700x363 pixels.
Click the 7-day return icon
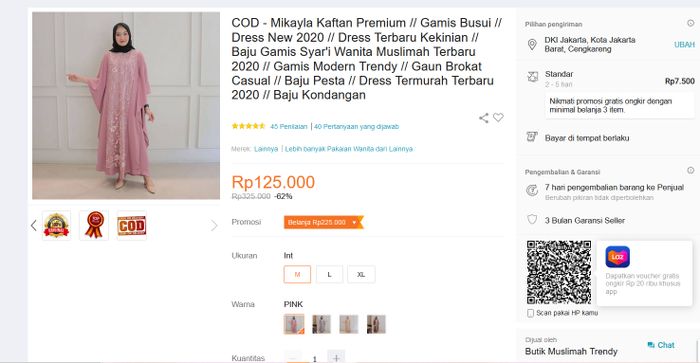point(532,191)
